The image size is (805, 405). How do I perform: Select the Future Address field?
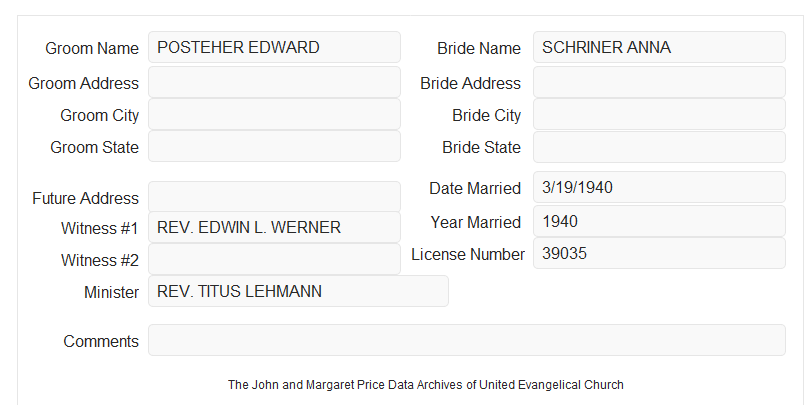click(x=274, y=197)
